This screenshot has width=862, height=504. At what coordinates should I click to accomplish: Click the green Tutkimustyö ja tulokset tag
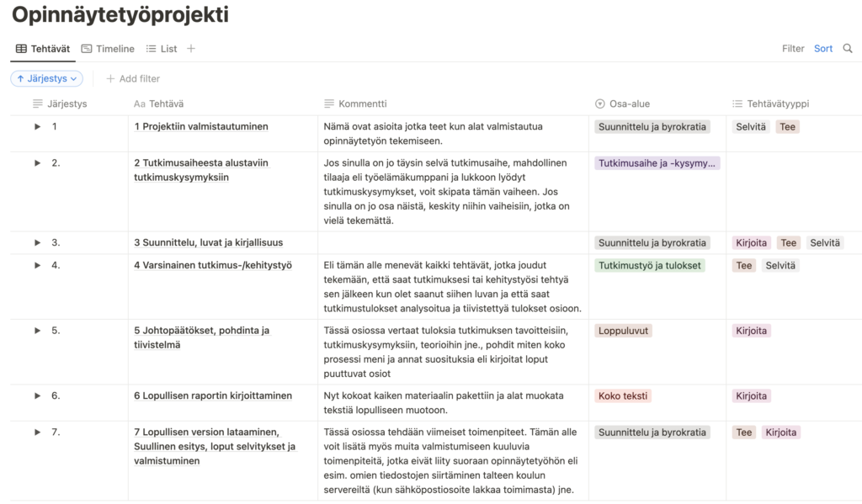(650, 266)
